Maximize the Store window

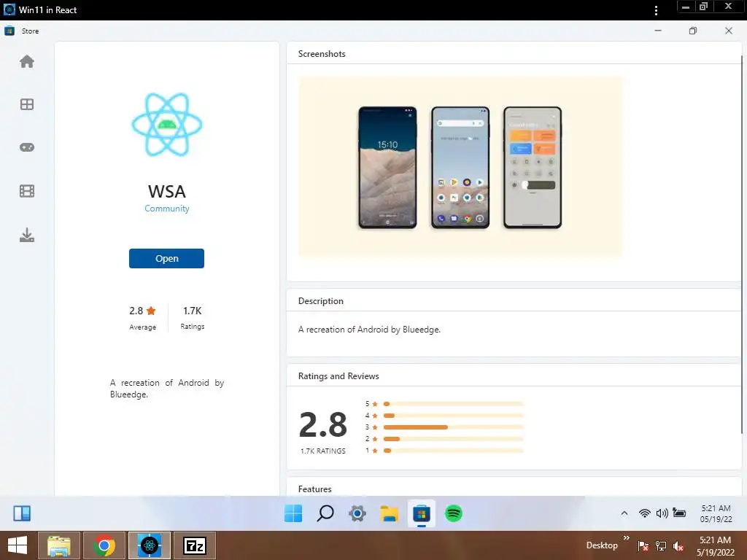[x=693, y=31]
